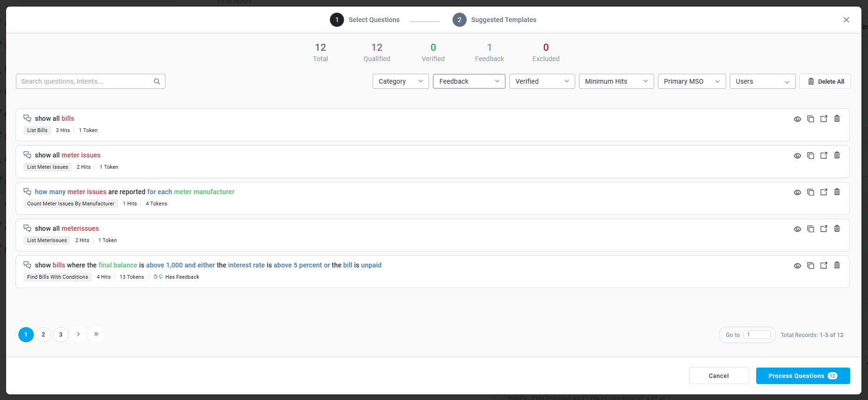The image size is (868, 400).
Task: Delete the 'show all meterissues' question
Action: point(837,228)
